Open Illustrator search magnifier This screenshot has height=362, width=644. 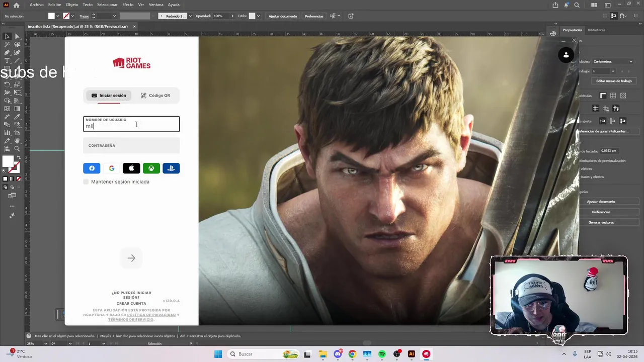click(x=577, y=5)
